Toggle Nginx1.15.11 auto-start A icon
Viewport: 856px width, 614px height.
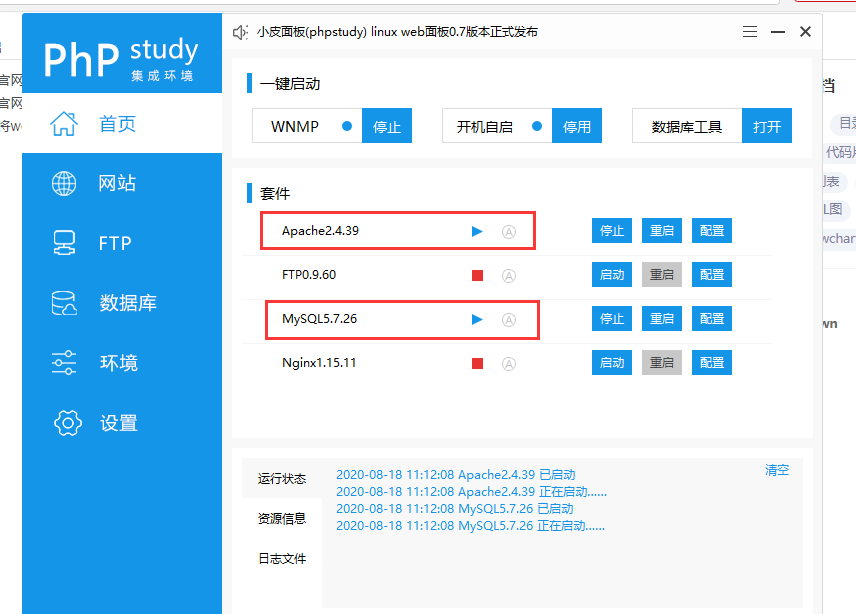coord(509,364)
